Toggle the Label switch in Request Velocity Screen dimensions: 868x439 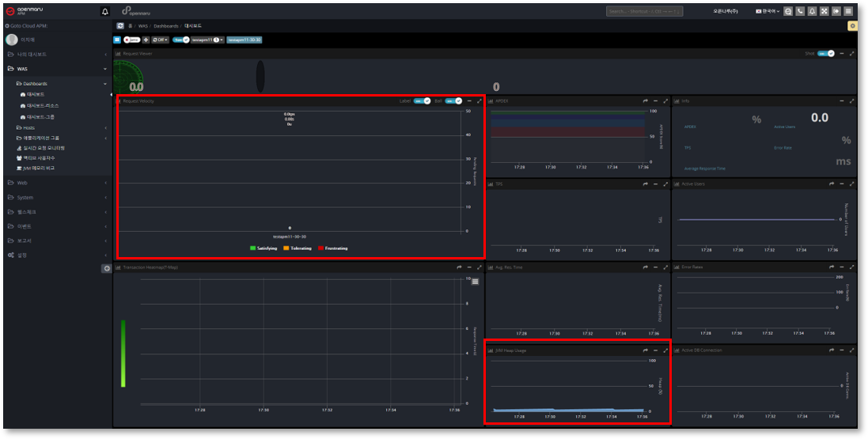(x=423, y=101)
